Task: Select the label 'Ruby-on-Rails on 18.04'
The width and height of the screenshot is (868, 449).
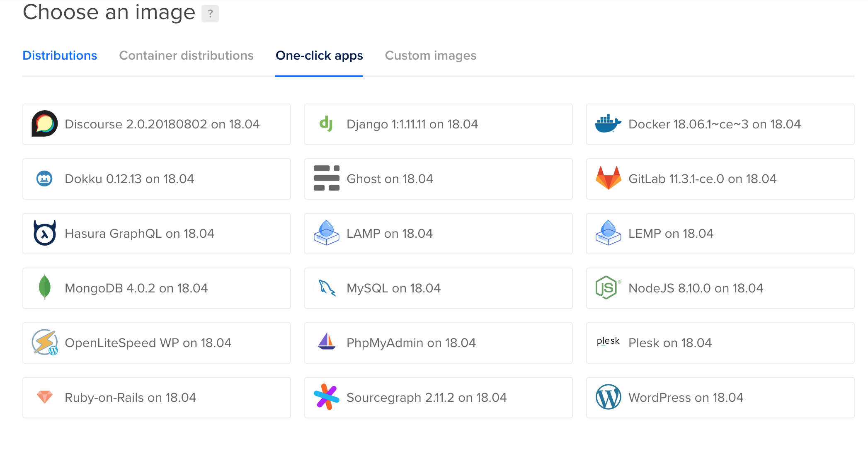Action: pyautogui.click(x=131, y=398)
